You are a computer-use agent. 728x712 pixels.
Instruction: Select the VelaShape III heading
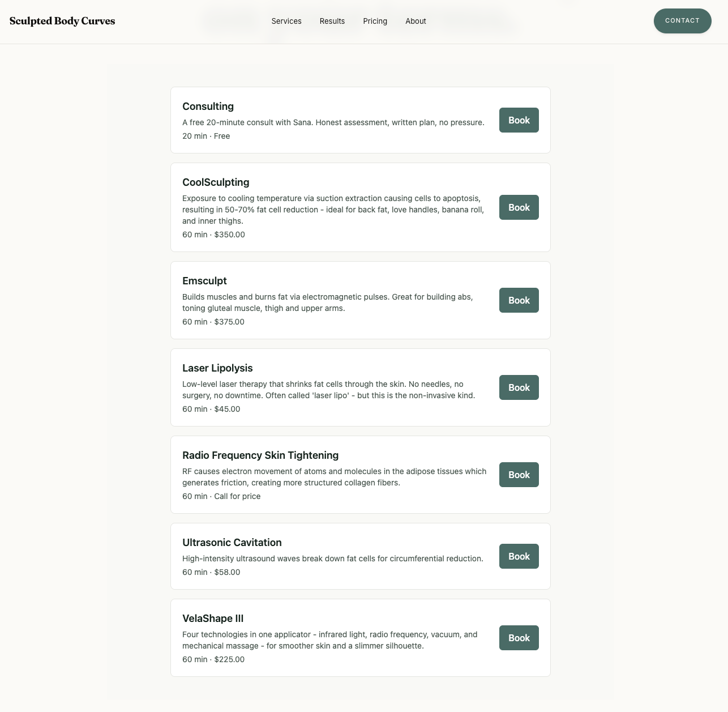click(213, 619)
